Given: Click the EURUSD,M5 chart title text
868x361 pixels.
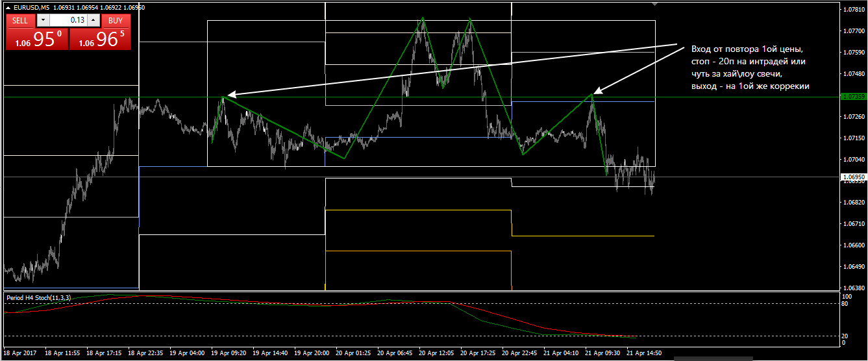Looking at the screenshot, I should [31, 7].
